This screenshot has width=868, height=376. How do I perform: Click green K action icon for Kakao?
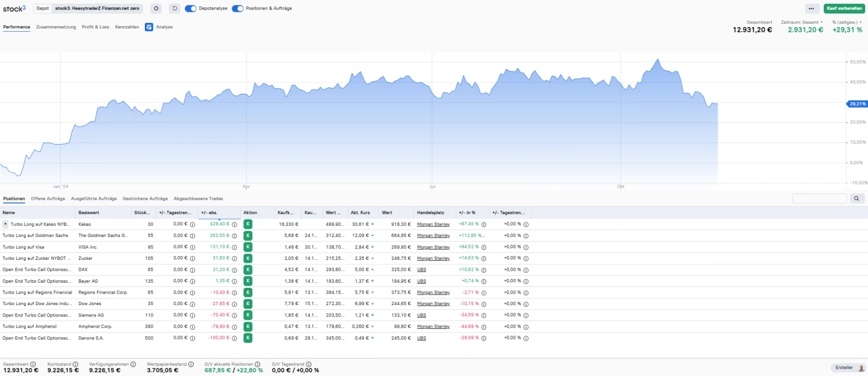[248, 224]
